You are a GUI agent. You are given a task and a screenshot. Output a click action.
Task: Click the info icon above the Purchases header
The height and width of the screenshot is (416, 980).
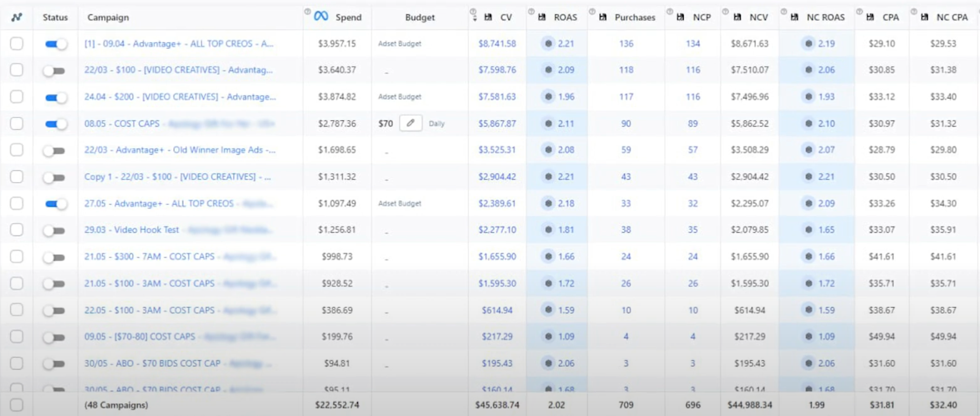click(592, 11)
